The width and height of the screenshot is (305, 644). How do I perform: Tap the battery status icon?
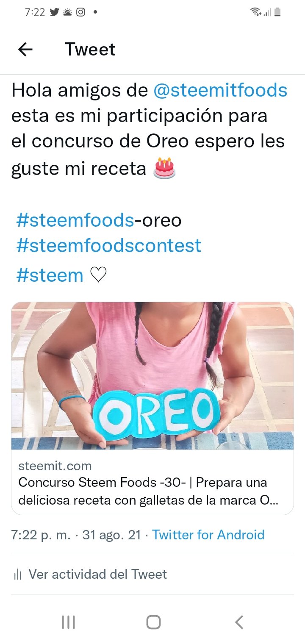[277, 12]
